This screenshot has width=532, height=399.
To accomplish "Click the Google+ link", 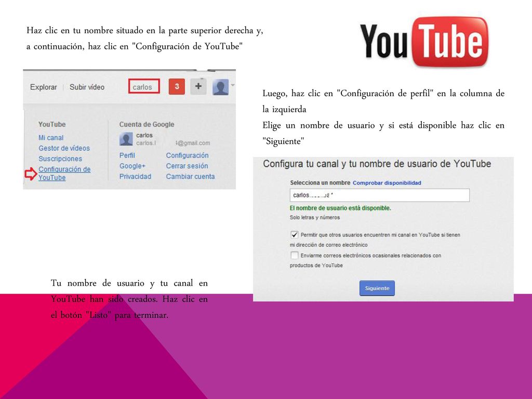I will coord(132,166).
